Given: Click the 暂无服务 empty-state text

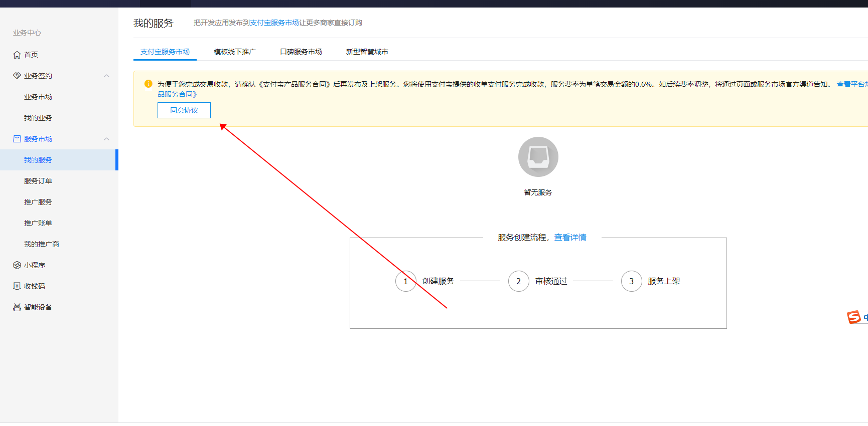Looking at the screenshot, I should [x=538, y=192].
